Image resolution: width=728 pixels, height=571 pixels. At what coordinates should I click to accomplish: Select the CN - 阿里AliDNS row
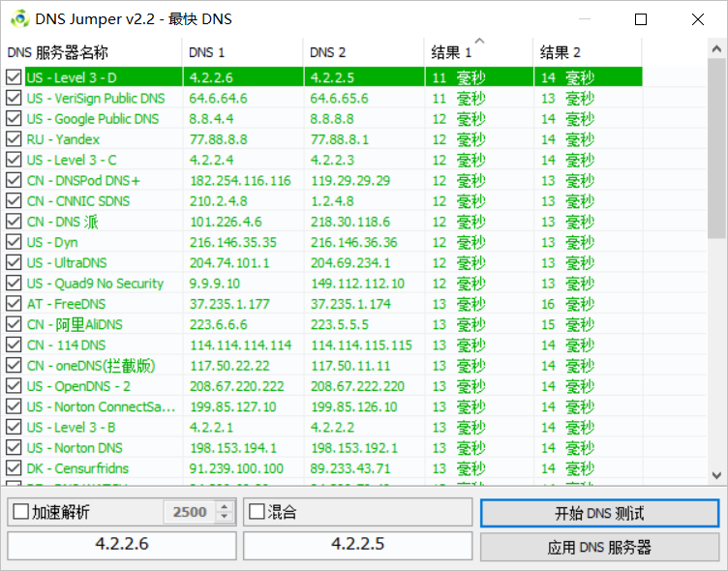click(324, 324)
